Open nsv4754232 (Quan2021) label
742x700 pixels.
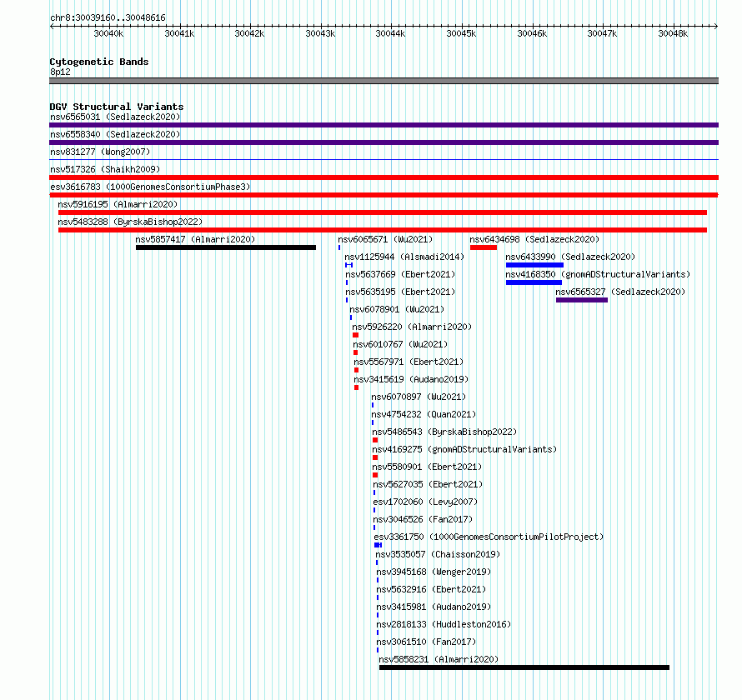pyautogui.click(x=424, y=414)
